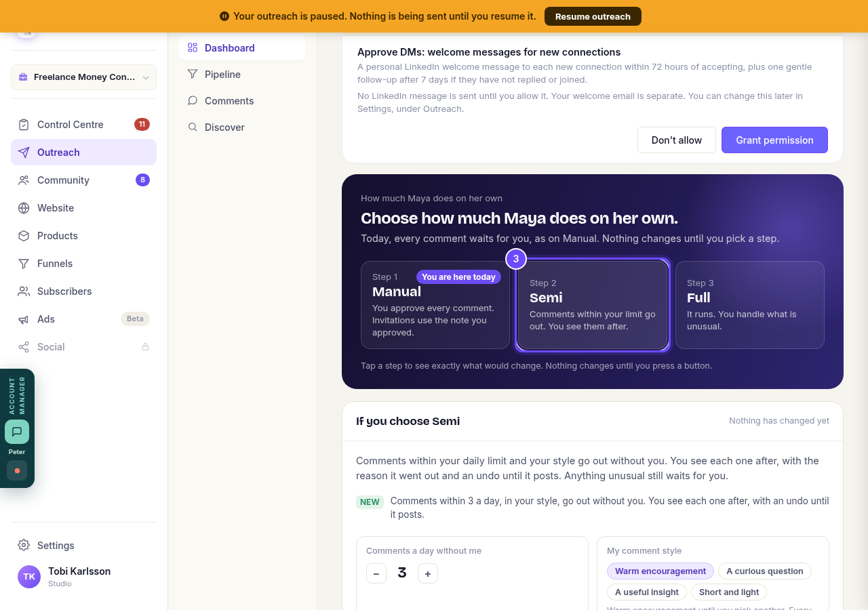Click Don't allow button
The height and width of the screenshot is (610, 868).
coord(677,140)
